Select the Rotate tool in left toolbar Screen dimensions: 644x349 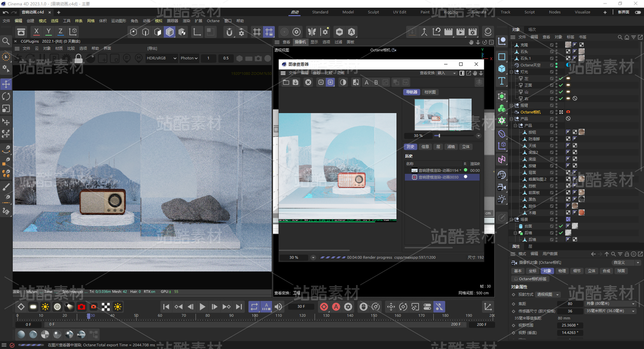pos(6,96)
